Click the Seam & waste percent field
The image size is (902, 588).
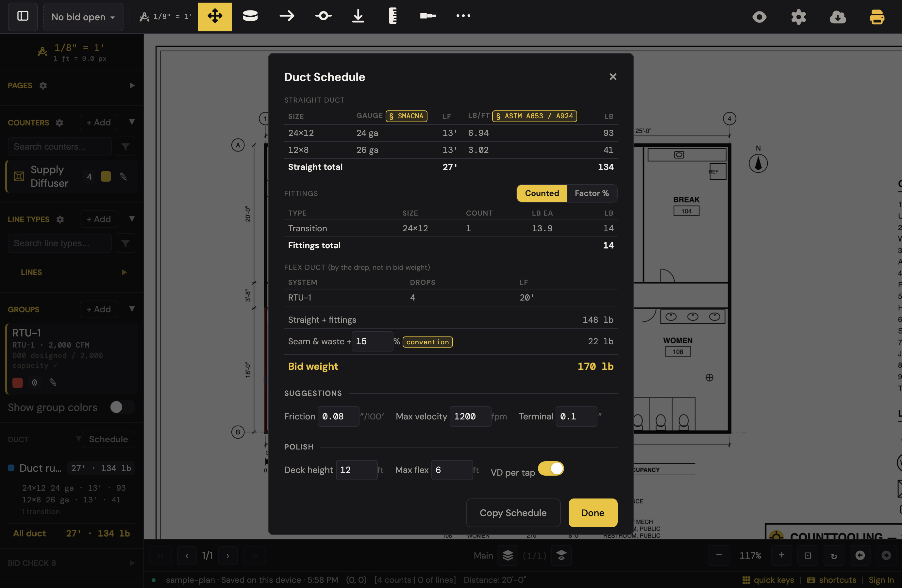pyautogui.click(x=372, y=341)
